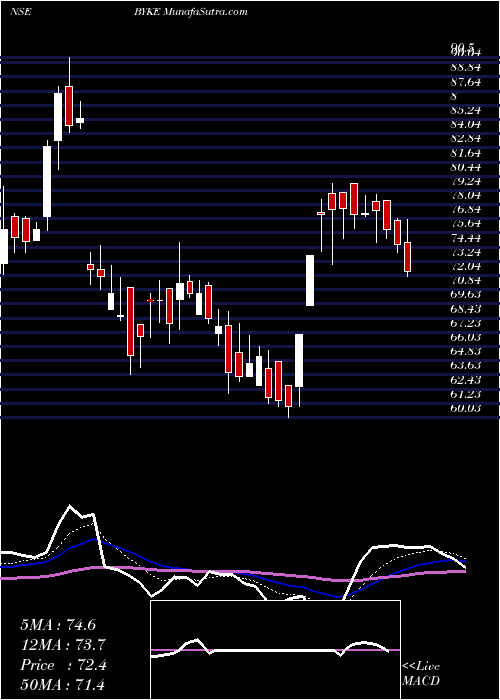The width and height of the screenshot is (500, 700).
Task: Select the 63.63 price level label
Action: pyautogui.click(x=466, y=366)
